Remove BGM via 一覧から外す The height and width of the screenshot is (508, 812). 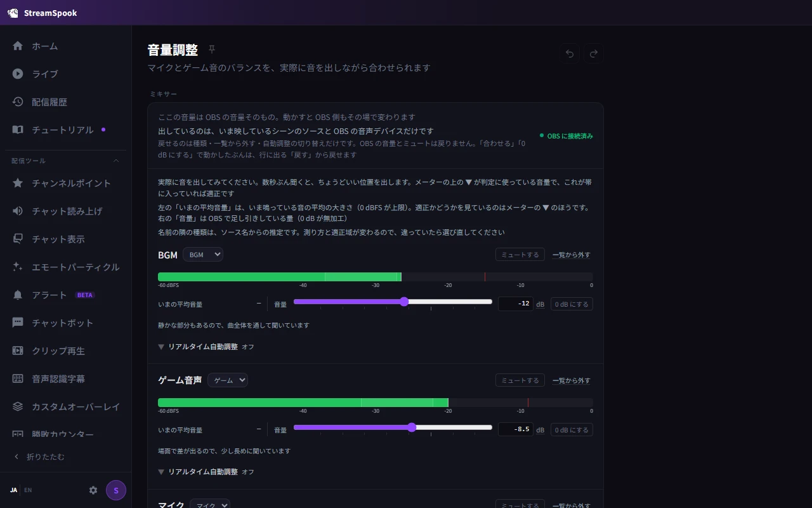tap(572, 255)
